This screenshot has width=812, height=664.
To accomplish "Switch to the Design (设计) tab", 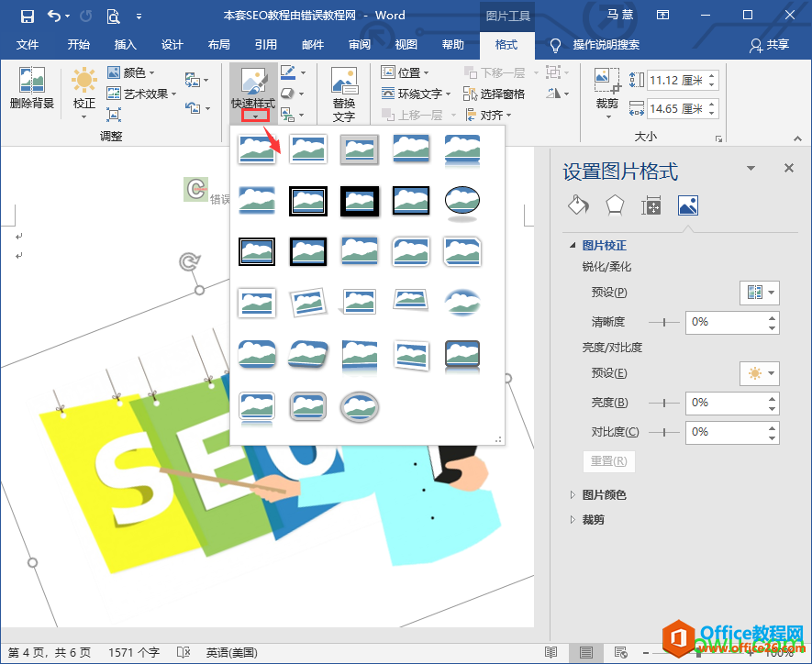I will tap(172, 45).
